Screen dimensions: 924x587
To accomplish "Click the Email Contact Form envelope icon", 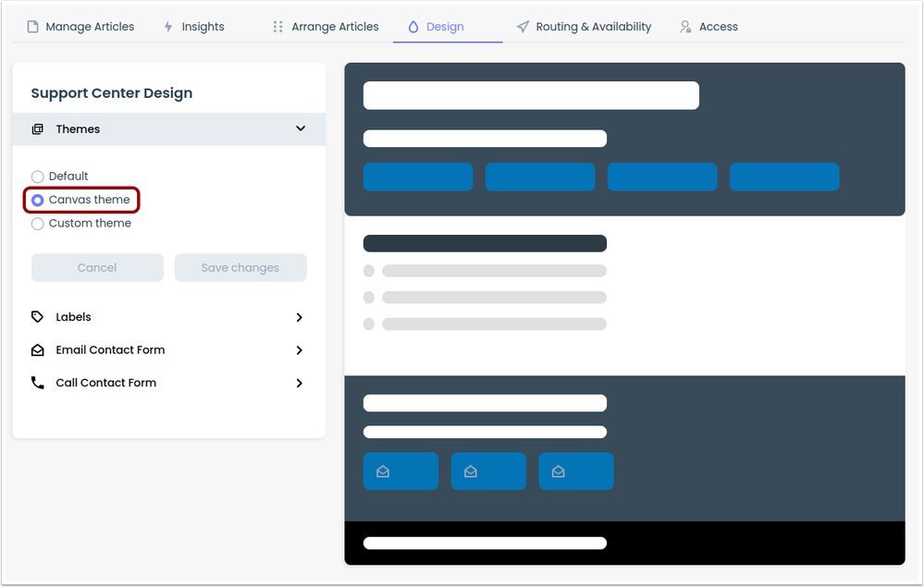I will click(37, 349).
